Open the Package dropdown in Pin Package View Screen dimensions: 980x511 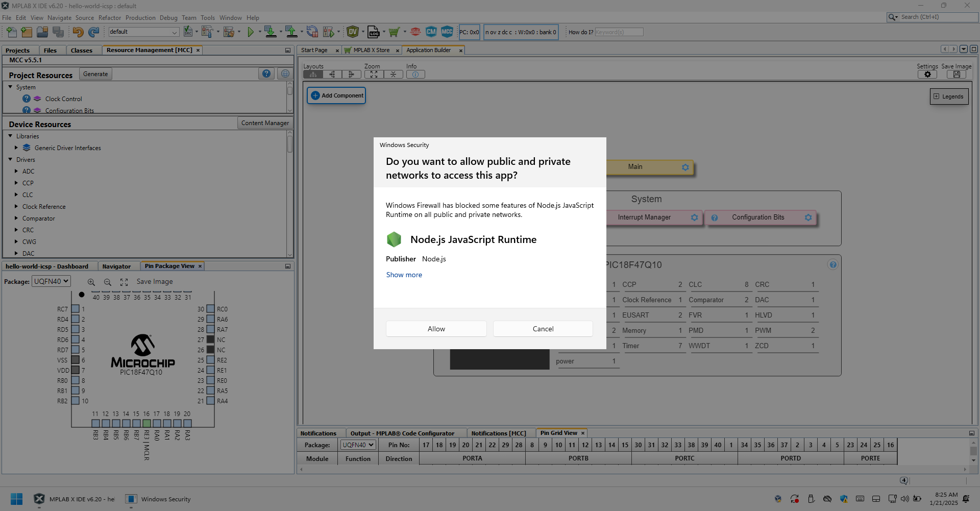point(51,281)
